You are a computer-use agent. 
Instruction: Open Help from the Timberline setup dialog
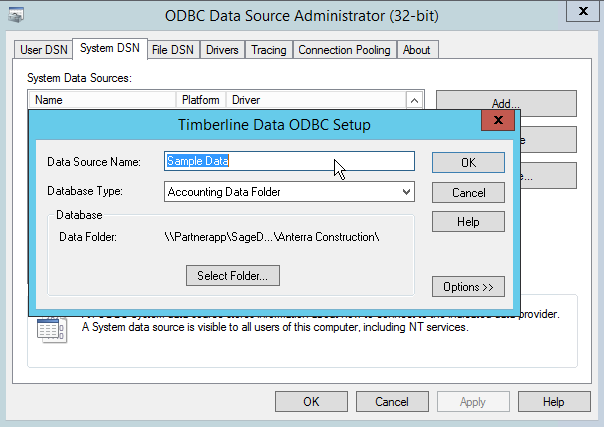[x=468, y=221]
